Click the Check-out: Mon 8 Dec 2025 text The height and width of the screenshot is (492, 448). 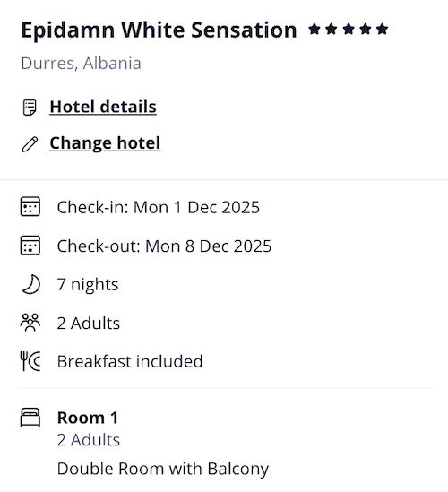(x=164, y=246)
